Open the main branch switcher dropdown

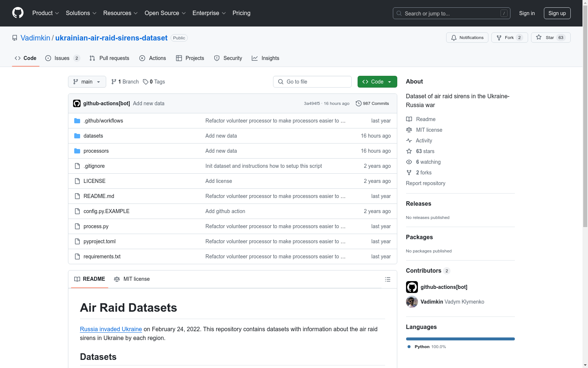point(87,82)
